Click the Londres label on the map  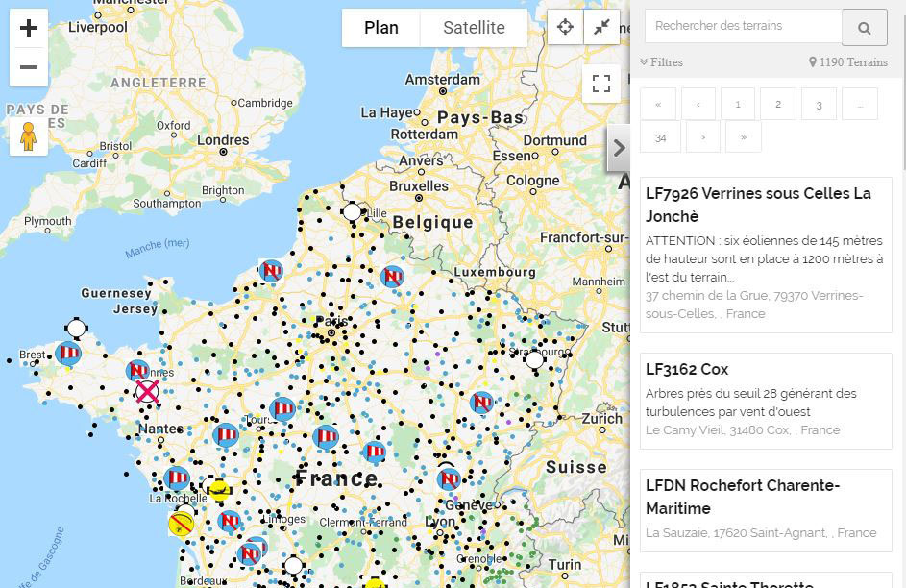[223, 139]
